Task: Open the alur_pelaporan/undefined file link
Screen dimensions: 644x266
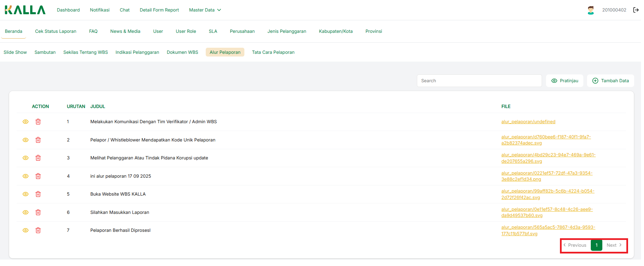Action: point(528,122)
